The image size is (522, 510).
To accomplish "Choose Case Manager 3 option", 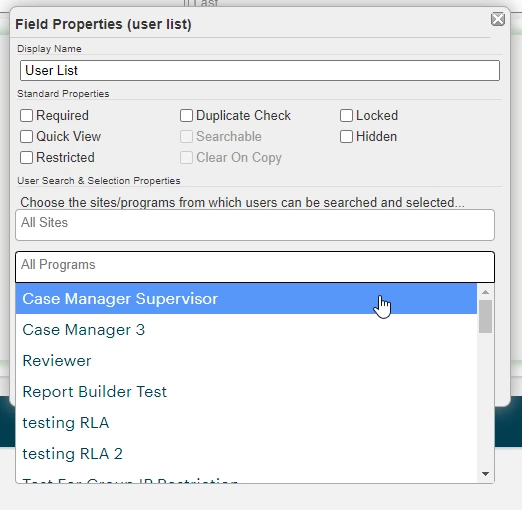I will [246, 330].
